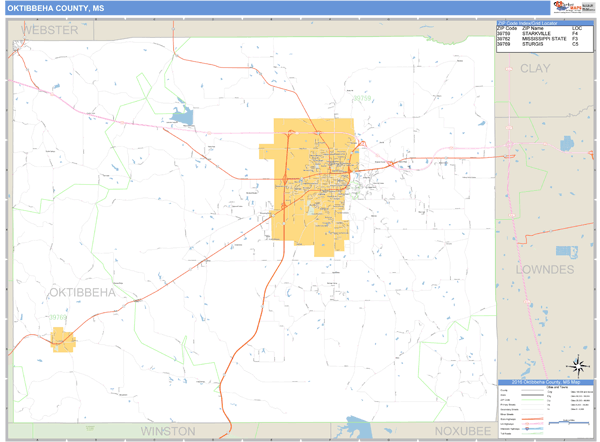Click the WINSTON county label
The width and height of the screenshot is (600, 442).
[168, 430]
